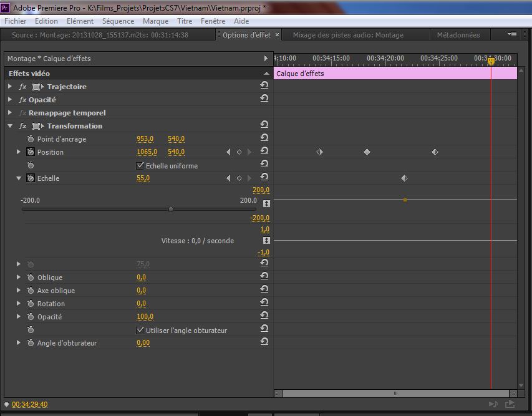This screenshot has height=416, width=532.
Task: Open the Séquence menu
Action: (x=118, y=21)
